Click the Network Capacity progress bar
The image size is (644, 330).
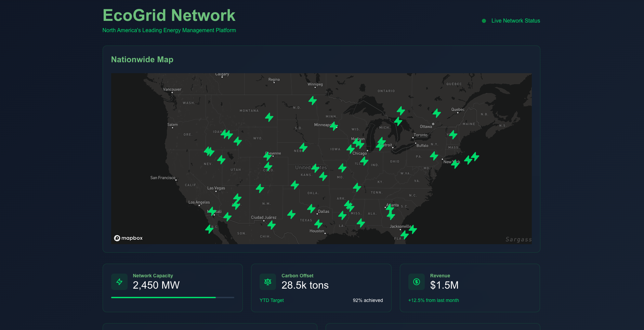(172, 298)
